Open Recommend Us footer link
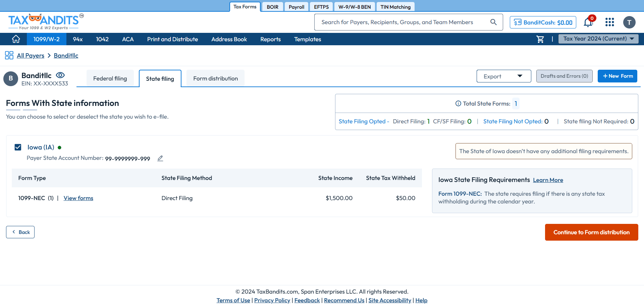The height and width of the screenshot is (308, 644). [344, 300]
